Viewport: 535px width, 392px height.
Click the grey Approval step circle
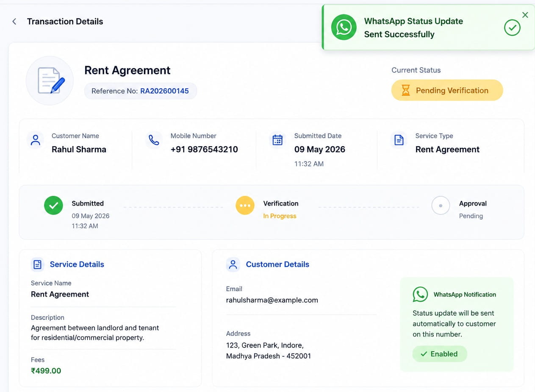(441, 206)
